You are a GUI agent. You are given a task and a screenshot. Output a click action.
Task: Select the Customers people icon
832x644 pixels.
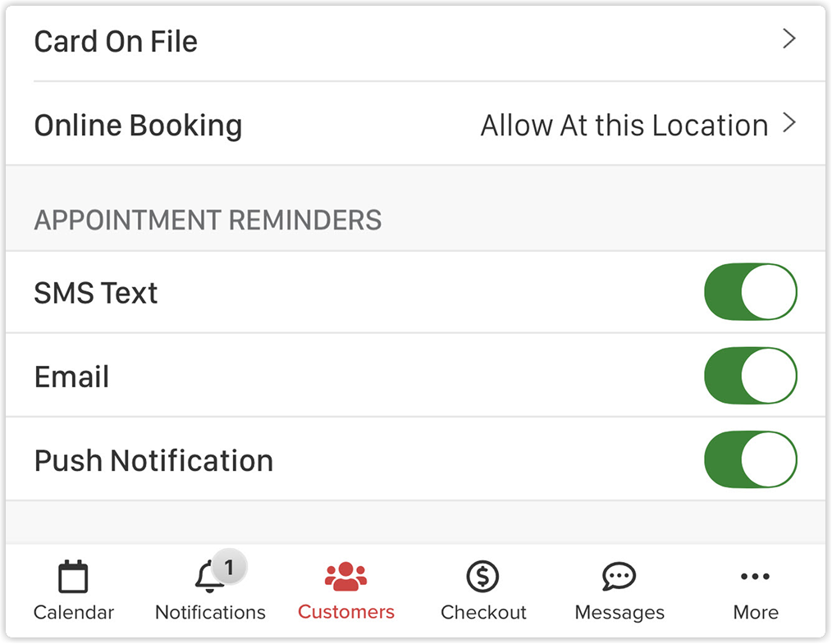(x=346, y=577)
